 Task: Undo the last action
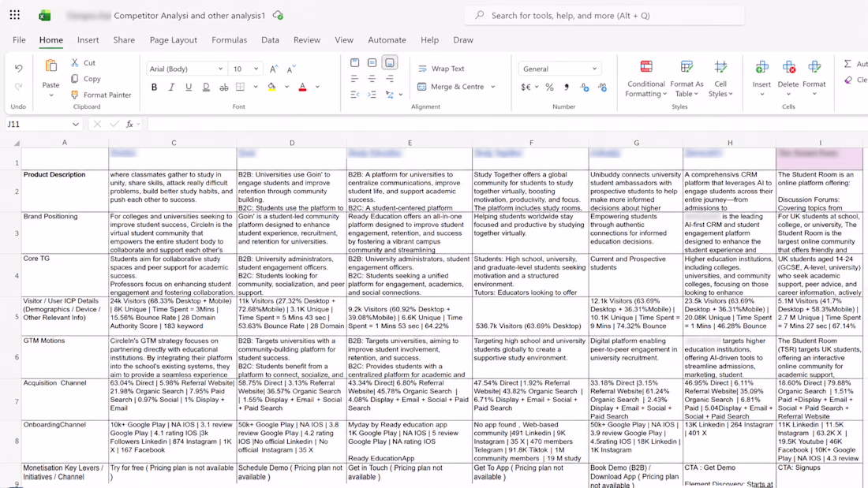[19, 68]
